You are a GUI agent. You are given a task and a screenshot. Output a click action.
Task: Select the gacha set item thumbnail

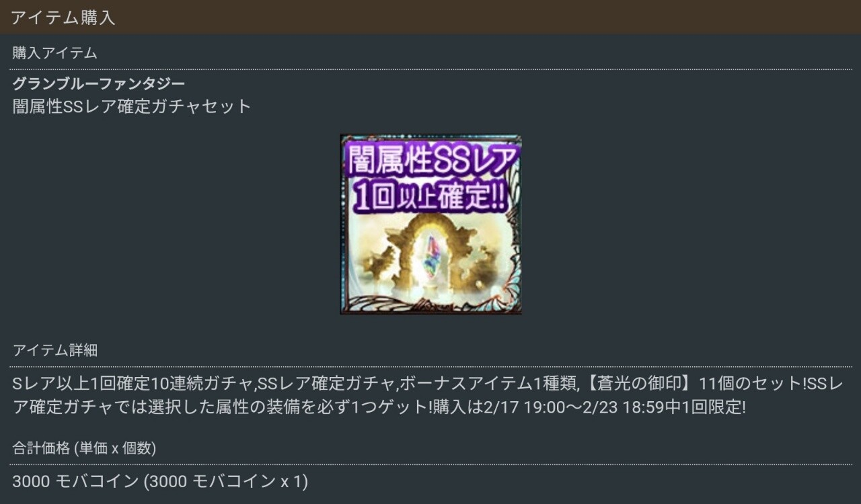[430, 224]
